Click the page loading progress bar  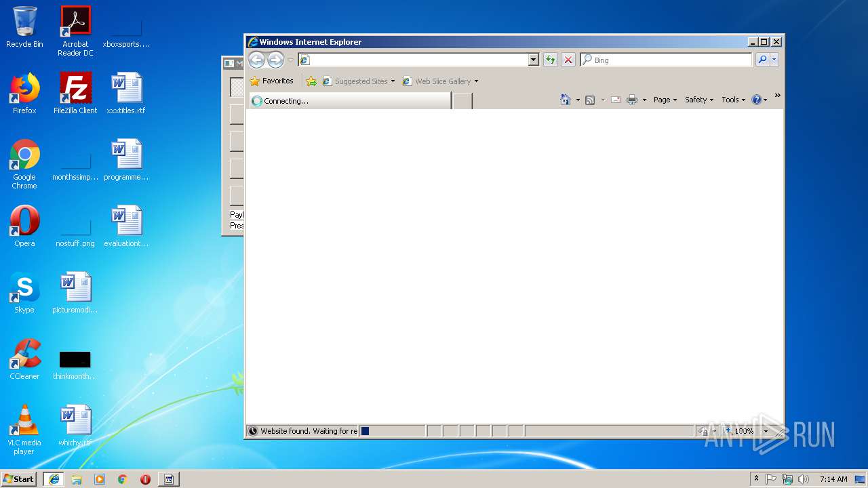tap(392, 431)
